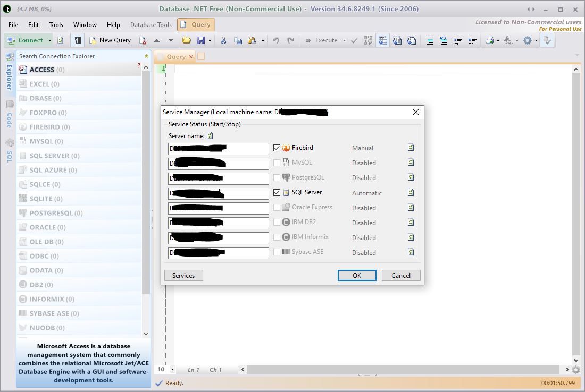The image size is (585, 392).
Task: Select the results to grid icon
Action: [x=383, y=40]
